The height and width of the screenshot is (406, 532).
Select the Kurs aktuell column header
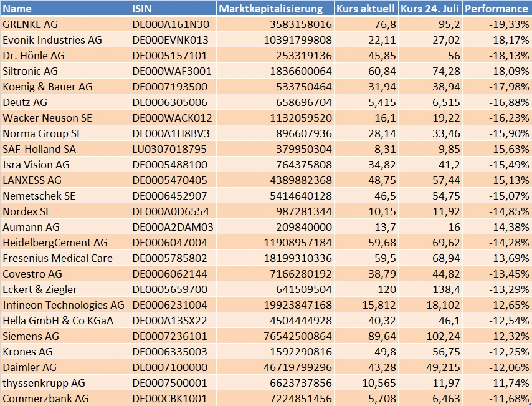[x=365, y=9]
